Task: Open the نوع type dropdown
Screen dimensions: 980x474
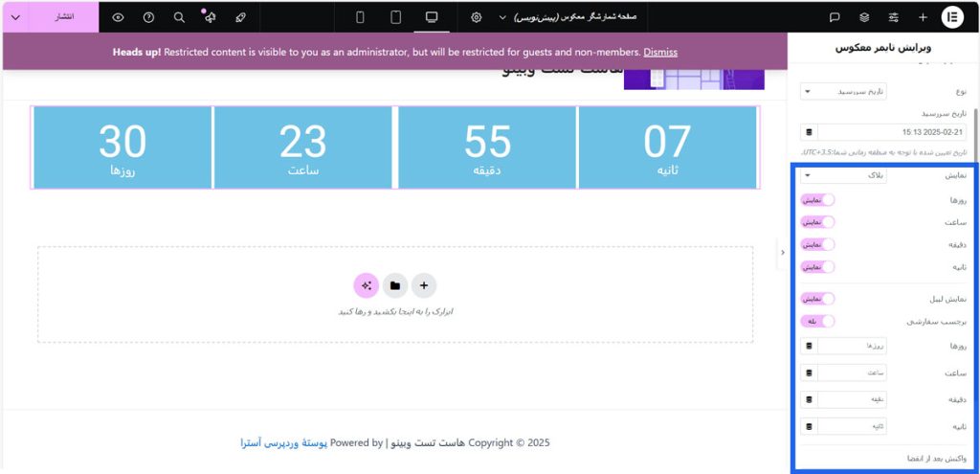Action: click(844, 91)
